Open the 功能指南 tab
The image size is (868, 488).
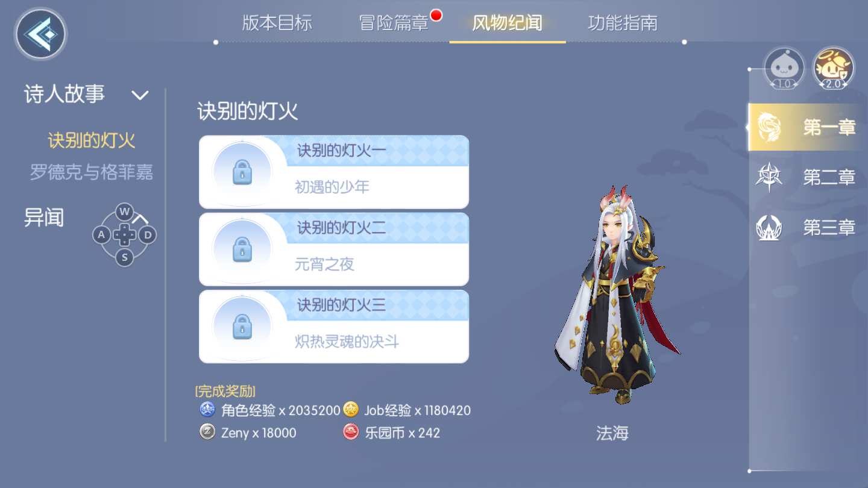pyautogui.click(x=623, y=23)
